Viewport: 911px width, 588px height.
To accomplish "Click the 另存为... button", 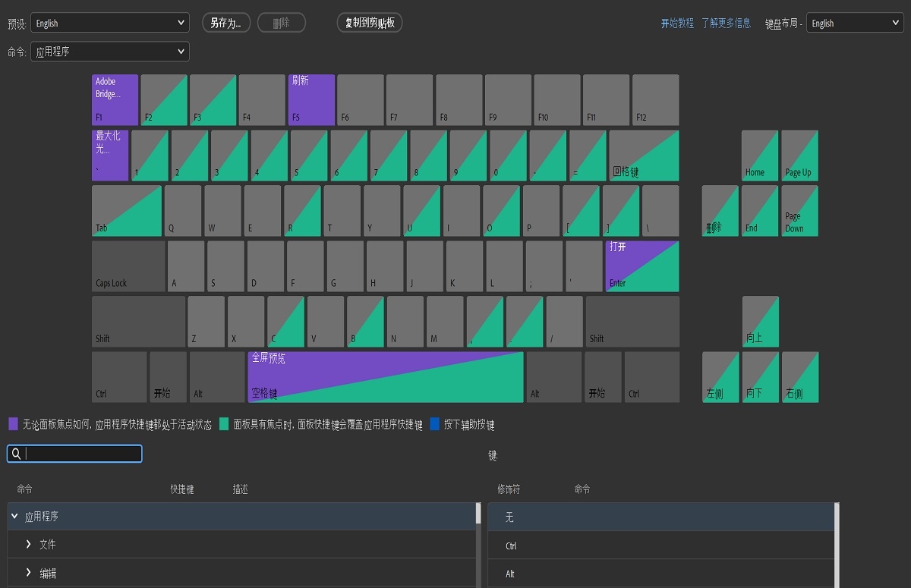I will click(x=226, y=23).
